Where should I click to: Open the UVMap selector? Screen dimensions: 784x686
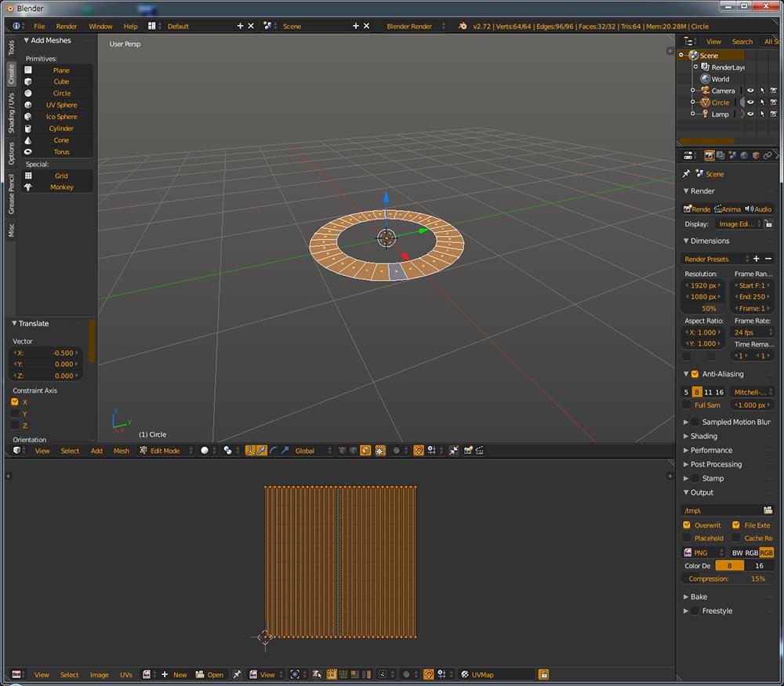[x=497, y=674]
